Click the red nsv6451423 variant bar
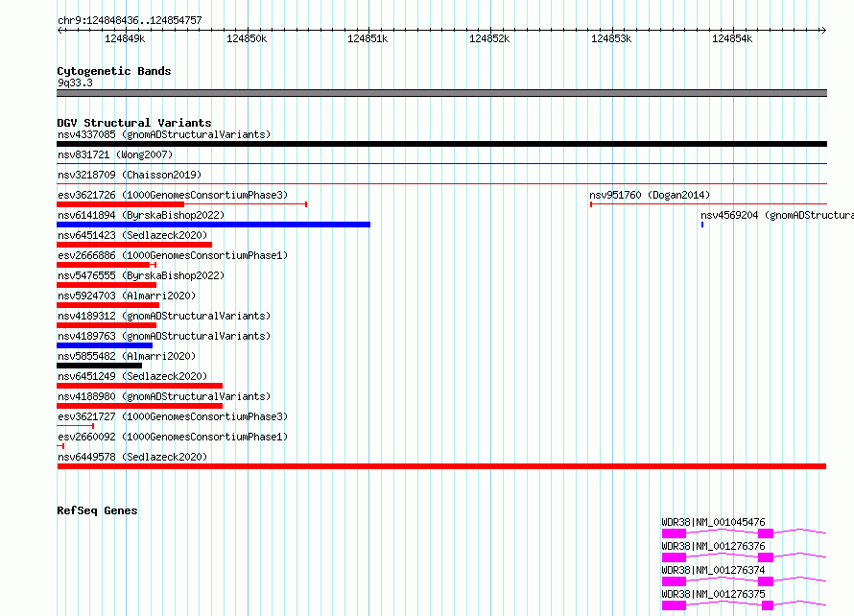Image resolution: width=854 pixels, height=616 pixels. [x=134, y=245]
